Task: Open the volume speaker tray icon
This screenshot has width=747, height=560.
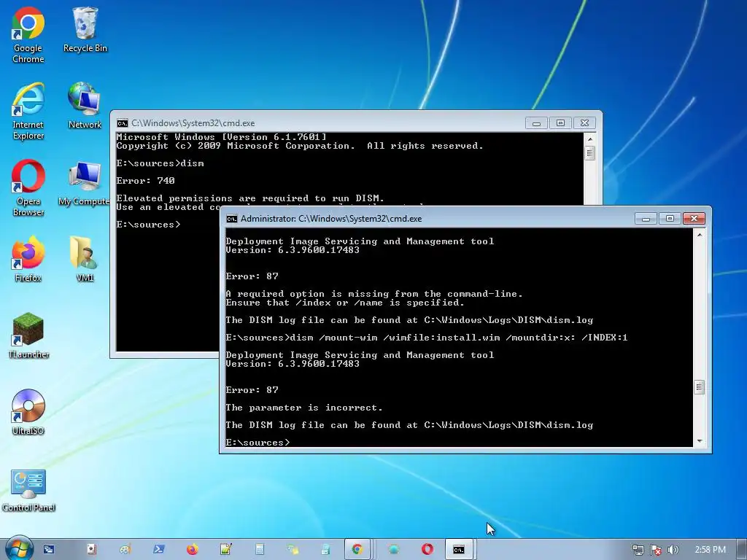Action: tap(673, 550)
